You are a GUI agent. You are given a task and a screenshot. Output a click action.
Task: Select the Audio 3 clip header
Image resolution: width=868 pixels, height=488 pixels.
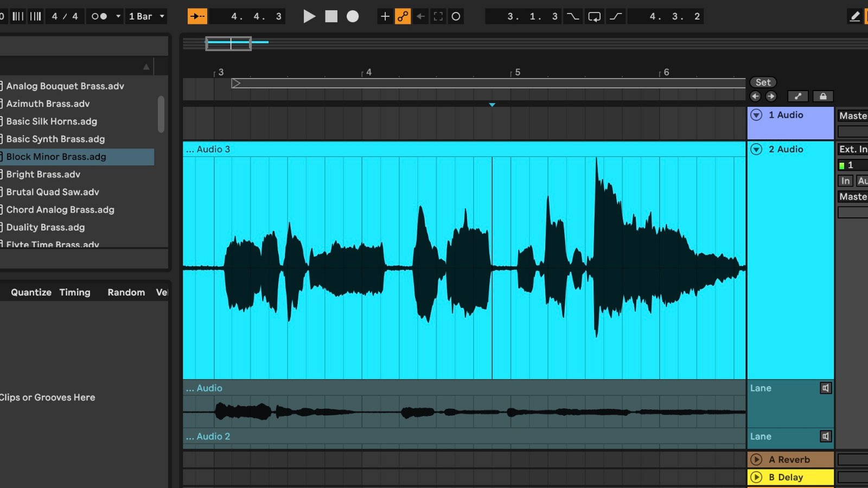[x=464, y=149]
